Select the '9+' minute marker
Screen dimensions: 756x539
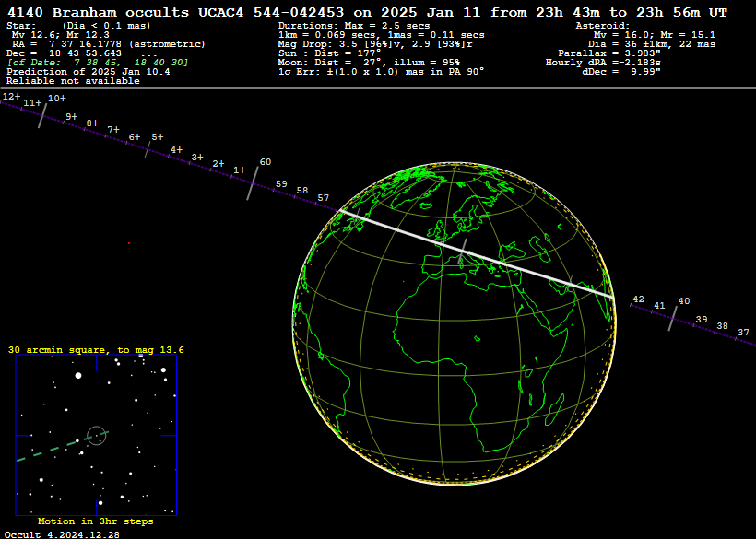coord(71,117)
